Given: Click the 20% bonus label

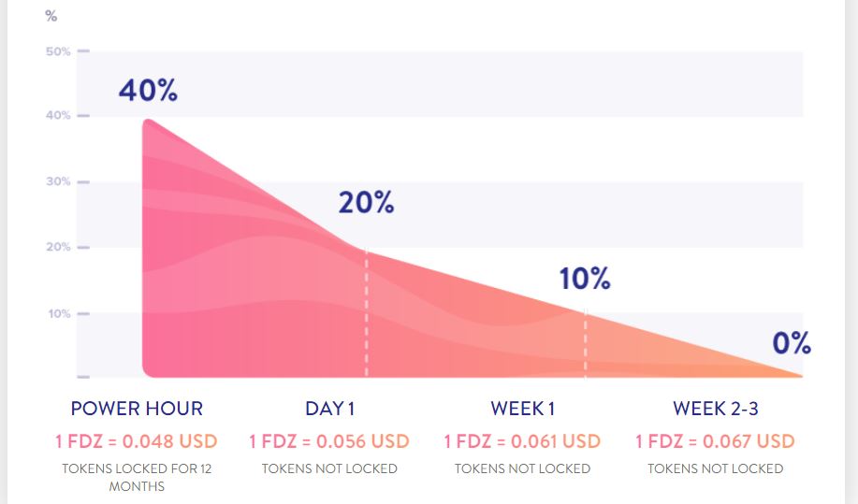Looking at the screenshot, I should tap(366, 203).
